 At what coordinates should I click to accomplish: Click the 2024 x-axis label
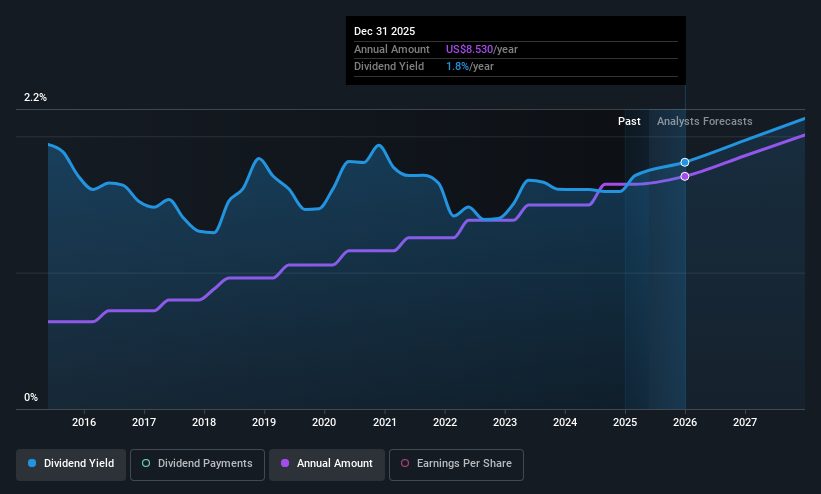(x=565, y=422)
